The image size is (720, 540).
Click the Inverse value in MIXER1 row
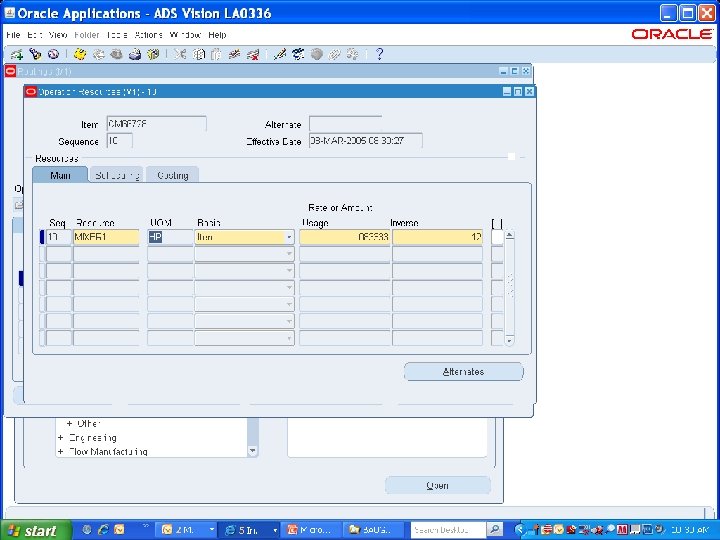pyautogui.click(x=438, y=237)
